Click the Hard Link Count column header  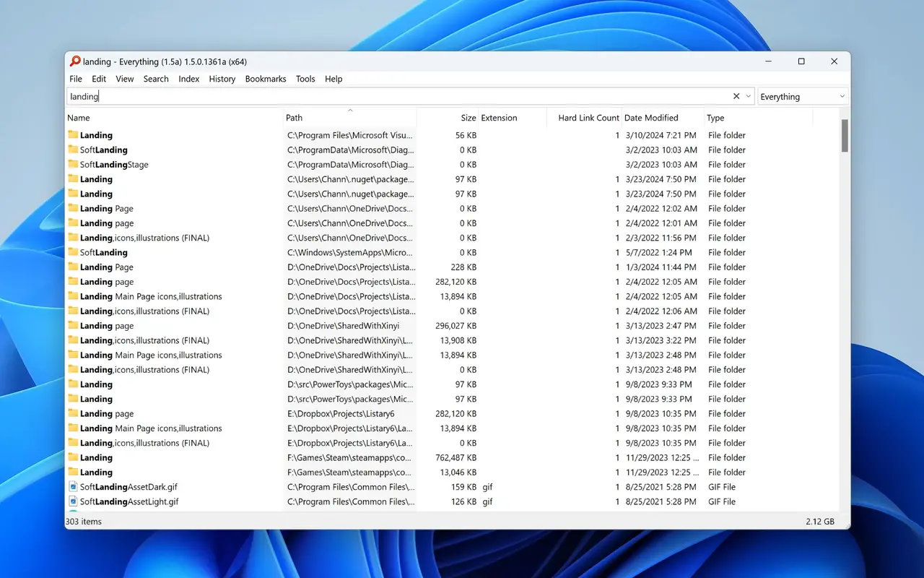point(588,118)
